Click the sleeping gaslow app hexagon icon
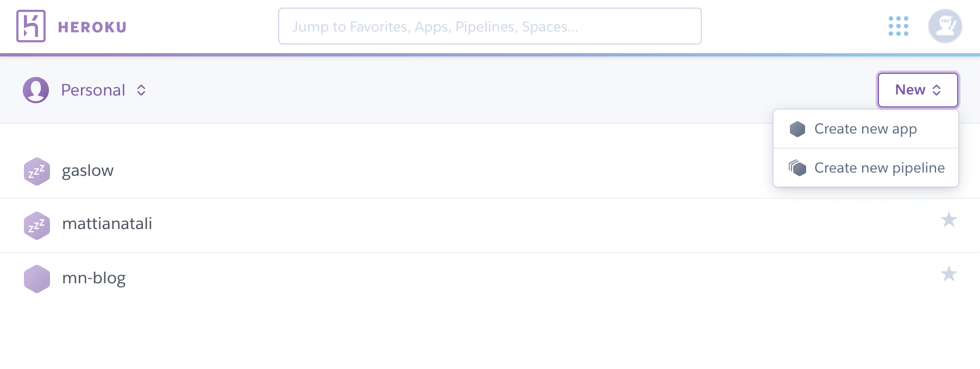980x369 pixels. click(x=37, y=171)
